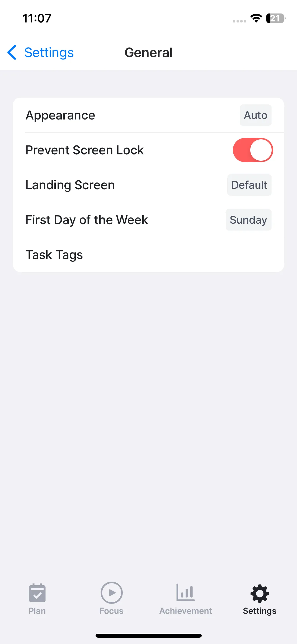Pick a different day than Sunday

click(248, 220)
